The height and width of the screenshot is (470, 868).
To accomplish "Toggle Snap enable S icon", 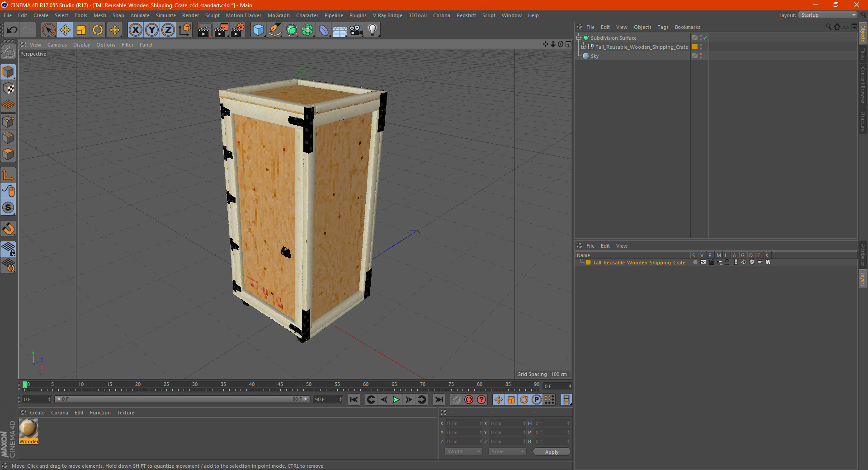I will pyautogui.click(x=9, y=207).
